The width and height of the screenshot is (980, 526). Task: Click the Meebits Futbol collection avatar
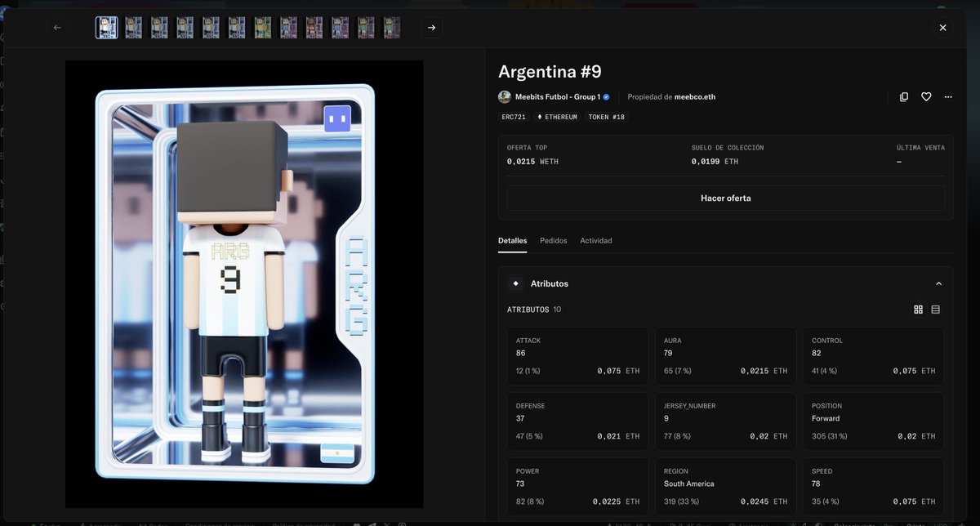[505, 96]
